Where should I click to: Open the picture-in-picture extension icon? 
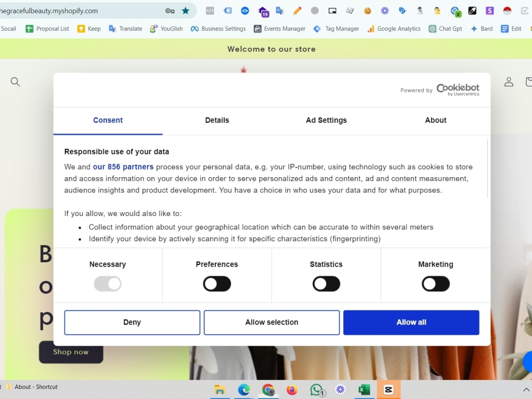tap(332, 11)
